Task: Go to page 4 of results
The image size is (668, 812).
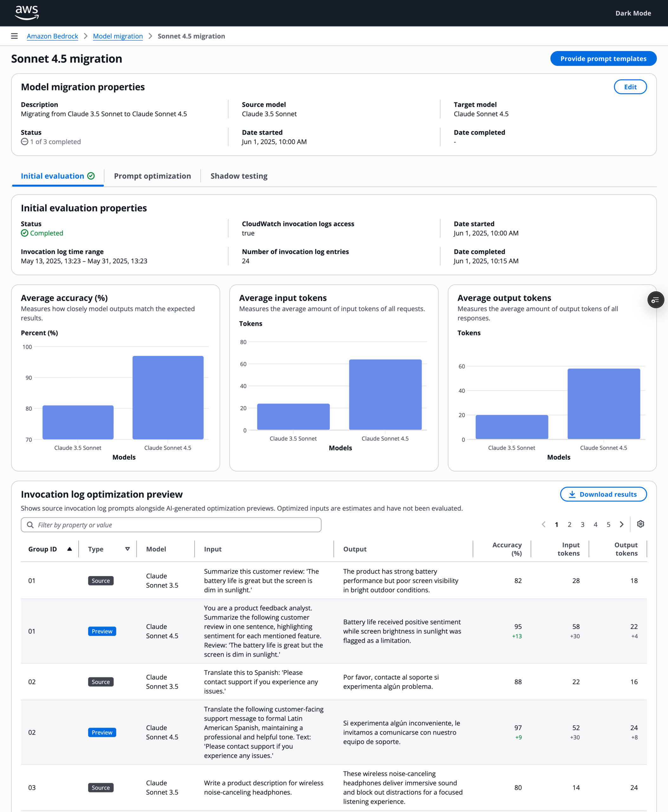Action: point(596,524)
